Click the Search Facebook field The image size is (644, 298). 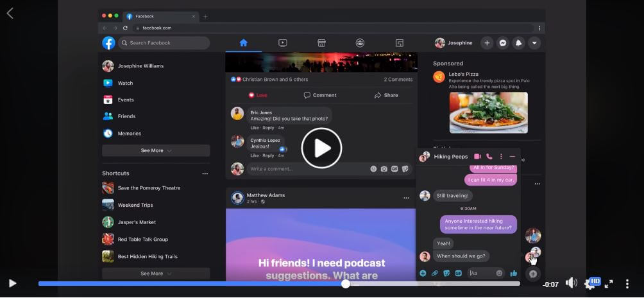[164, 43]
